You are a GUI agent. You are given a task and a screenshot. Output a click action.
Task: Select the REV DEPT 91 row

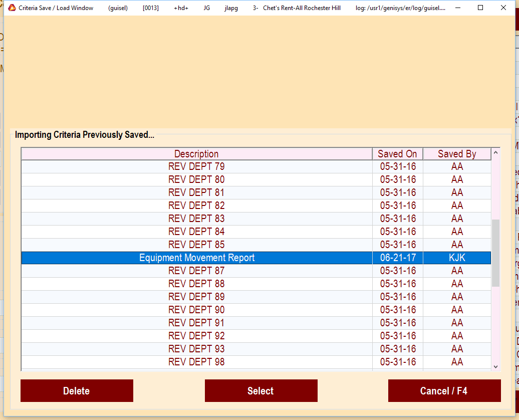point(256,323)
